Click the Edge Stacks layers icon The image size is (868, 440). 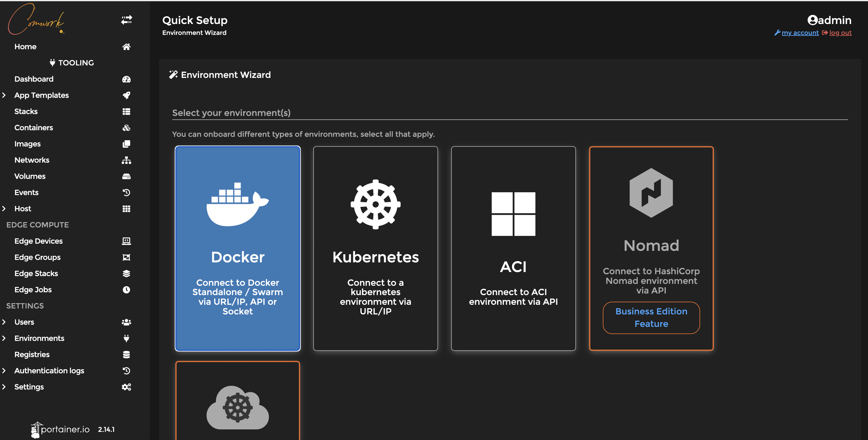pyautogui.click(x=126, y=274)
